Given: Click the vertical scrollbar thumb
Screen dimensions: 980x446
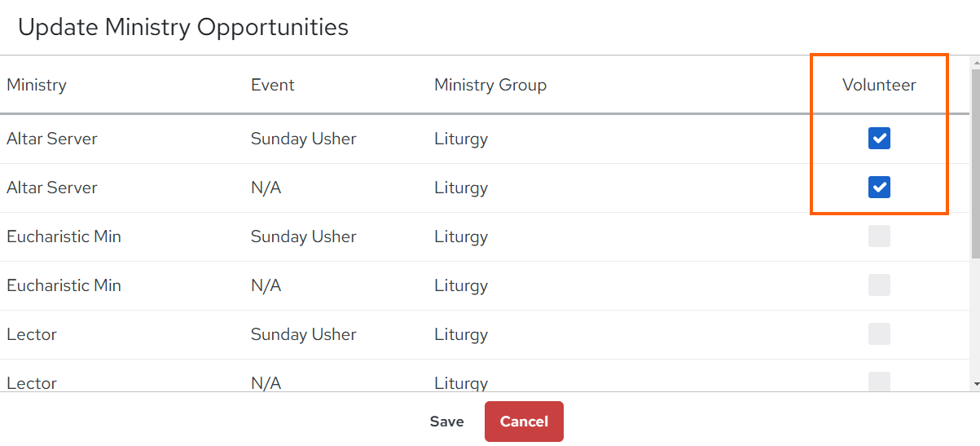Looking at the screenshot, I should (x=975, y=163).
